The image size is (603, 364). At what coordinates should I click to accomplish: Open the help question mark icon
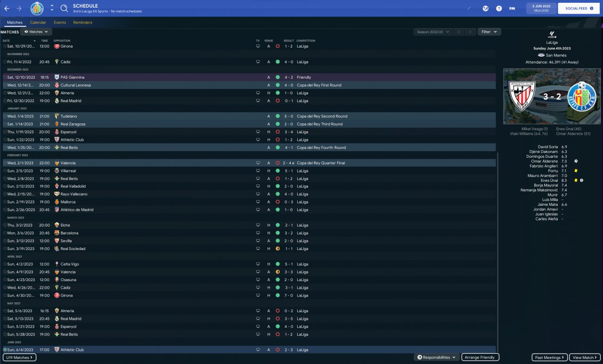pyautogui.click(x=499, y=8)
